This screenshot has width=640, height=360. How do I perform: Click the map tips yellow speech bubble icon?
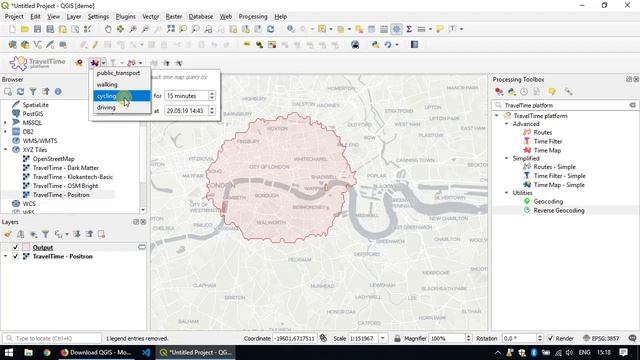440,29
